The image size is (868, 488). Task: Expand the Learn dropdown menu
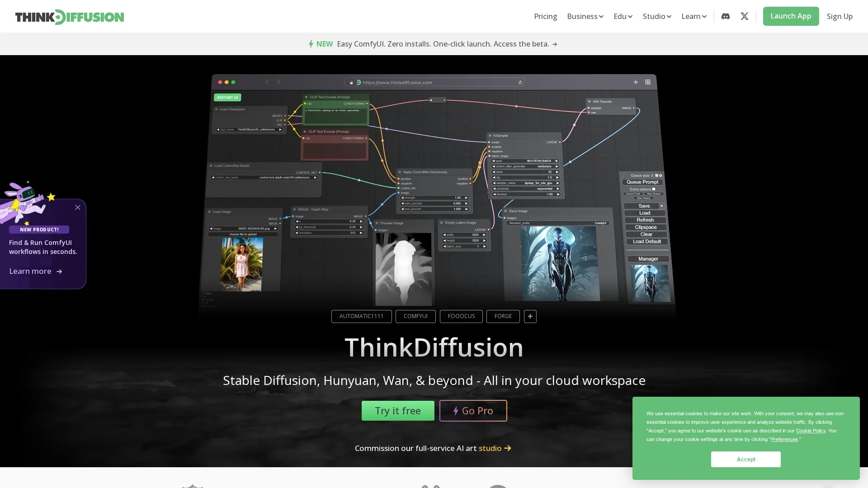pos(694,16)
